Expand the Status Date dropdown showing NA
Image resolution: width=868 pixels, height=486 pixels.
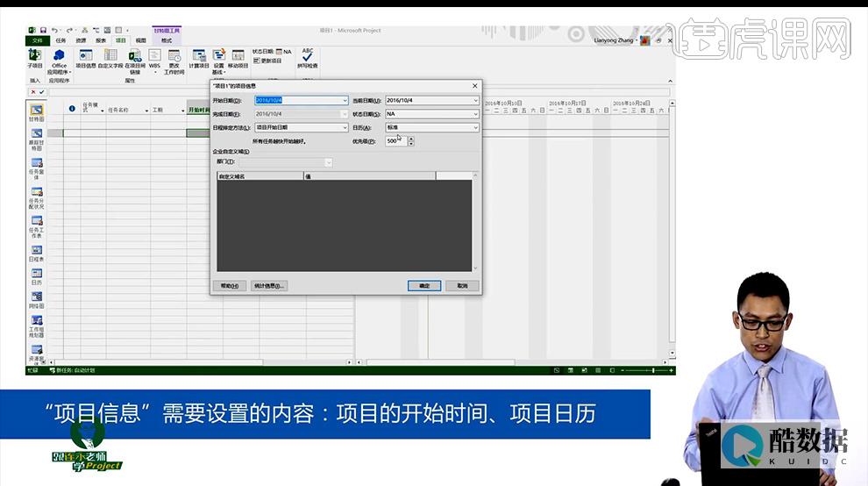click(x=475, y=113)
